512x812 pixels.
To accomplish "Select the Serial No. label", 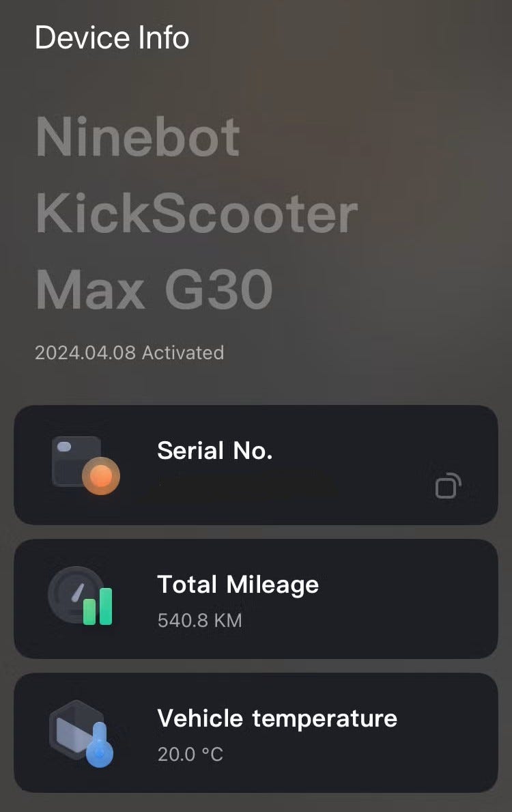I will [x=215, y=450].
